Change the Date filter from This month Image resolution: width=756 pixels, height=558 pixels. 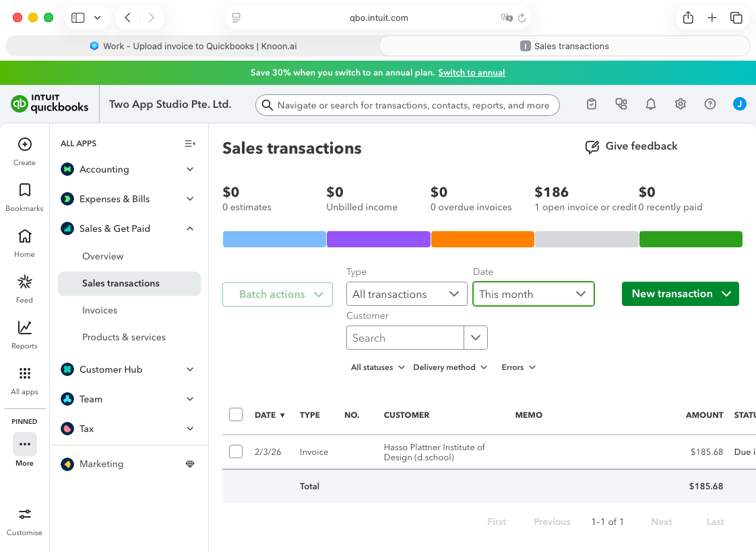pyautogui.click(x=533, y=294)
